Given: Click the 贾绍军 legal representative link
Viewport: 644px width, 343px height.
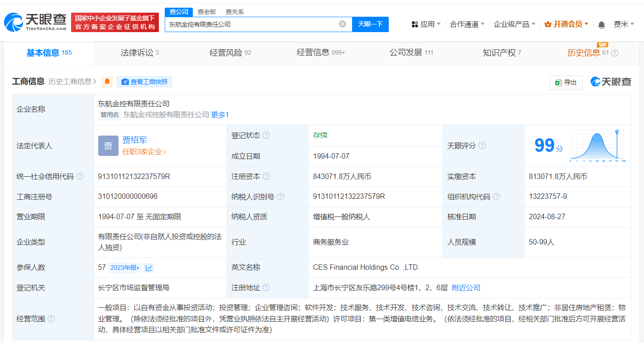Looking at the screenshot, I should pos(135,140).
